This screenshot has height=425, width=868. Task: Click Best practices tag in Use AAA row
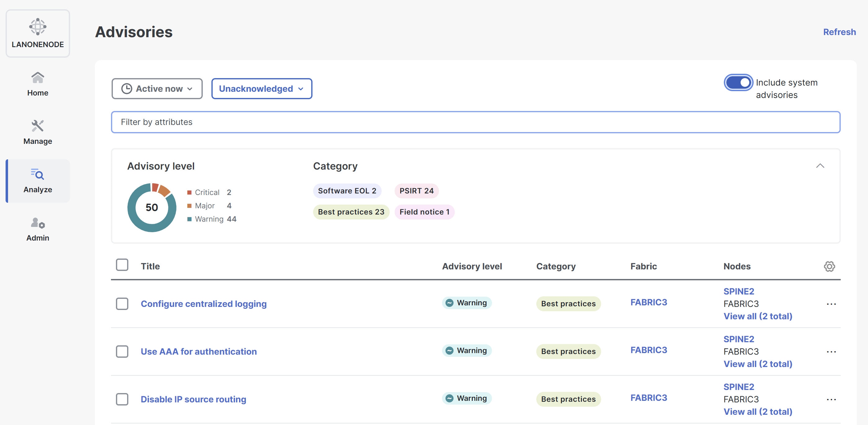coord(568,352)
